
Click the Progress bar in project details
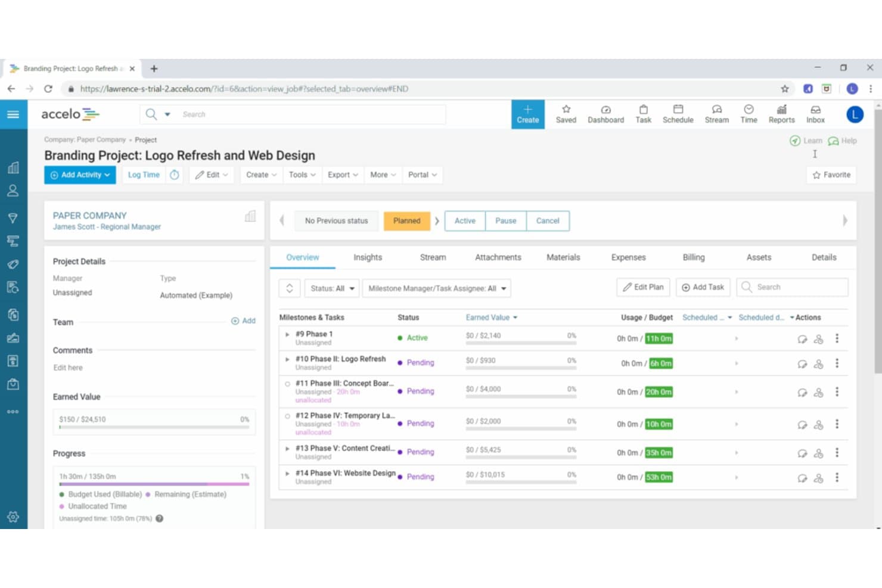coord(154,484)
